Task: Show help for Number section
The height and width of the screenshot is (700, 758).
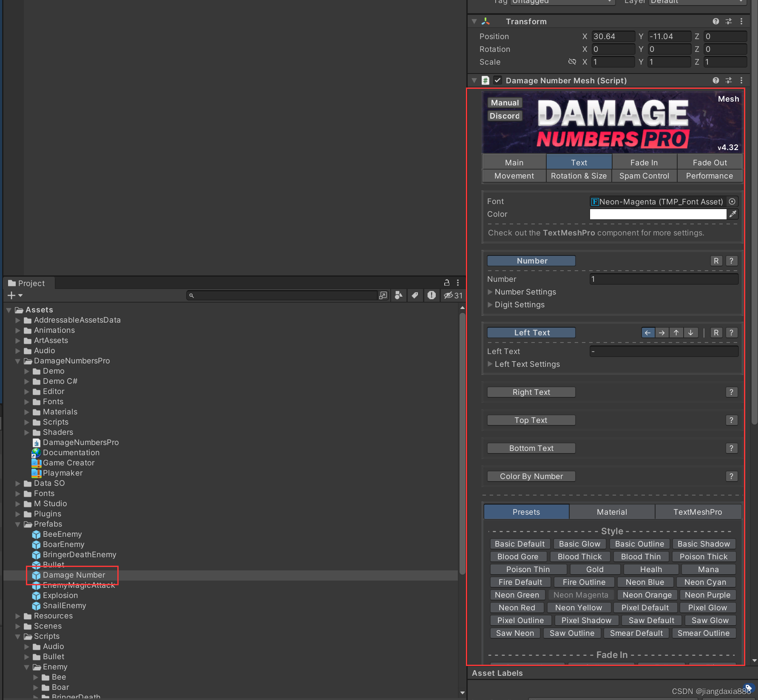Action: (x=731, y=261)
